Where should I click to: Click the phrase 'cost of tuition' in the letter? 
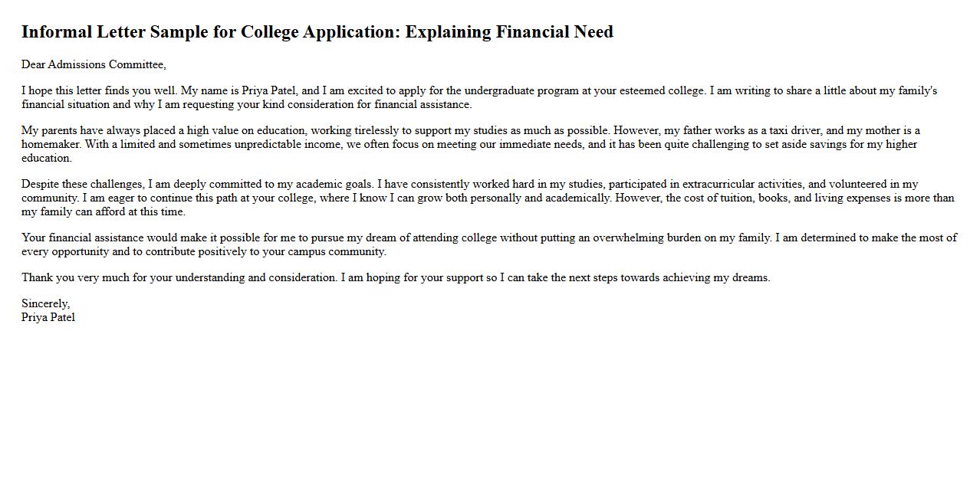pos(720,198)
